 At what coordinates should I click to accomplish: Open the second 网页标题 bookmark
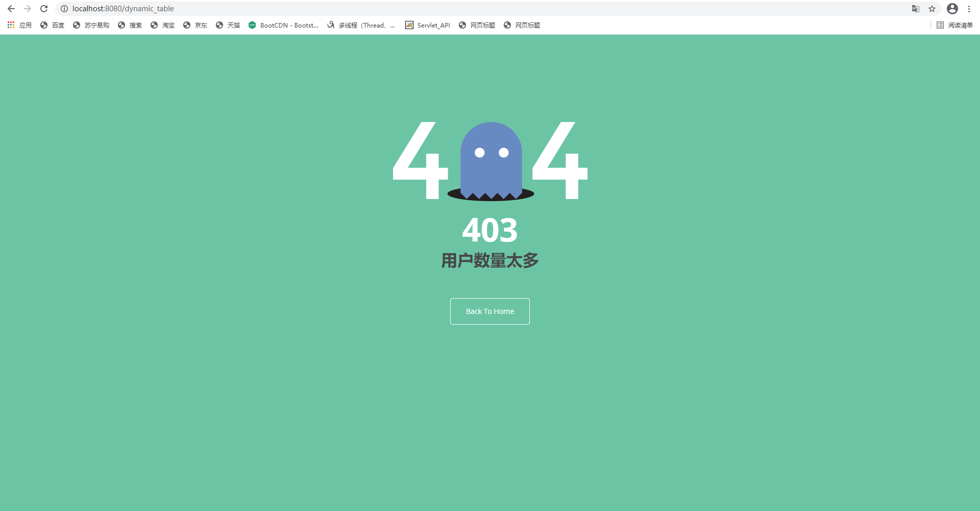522,25
